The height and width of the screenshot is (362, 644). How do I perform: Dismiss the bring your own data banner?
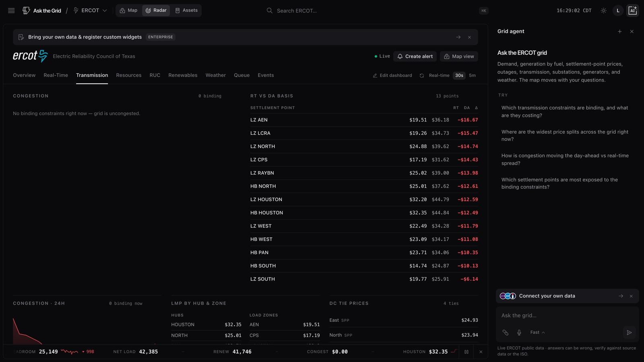pyautogui.click(x=469, y=37)
